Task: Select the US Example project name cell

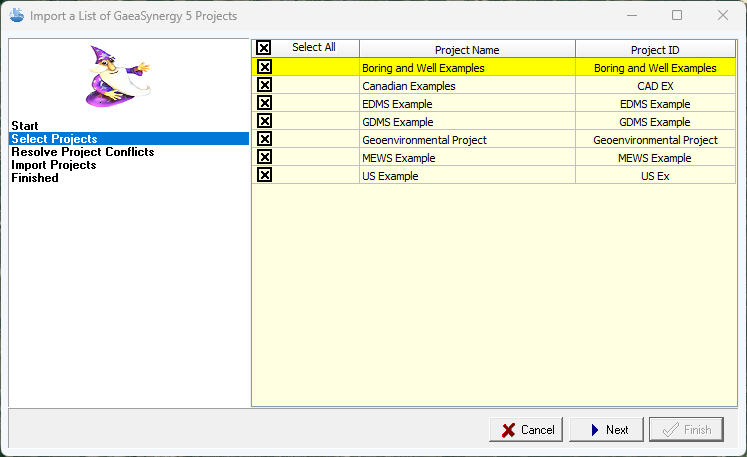Action: 467,176
